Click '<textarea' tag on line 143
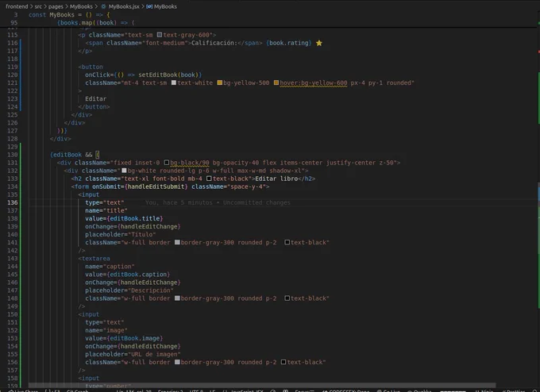Screen dimensions: 540x392 (94, 258)
